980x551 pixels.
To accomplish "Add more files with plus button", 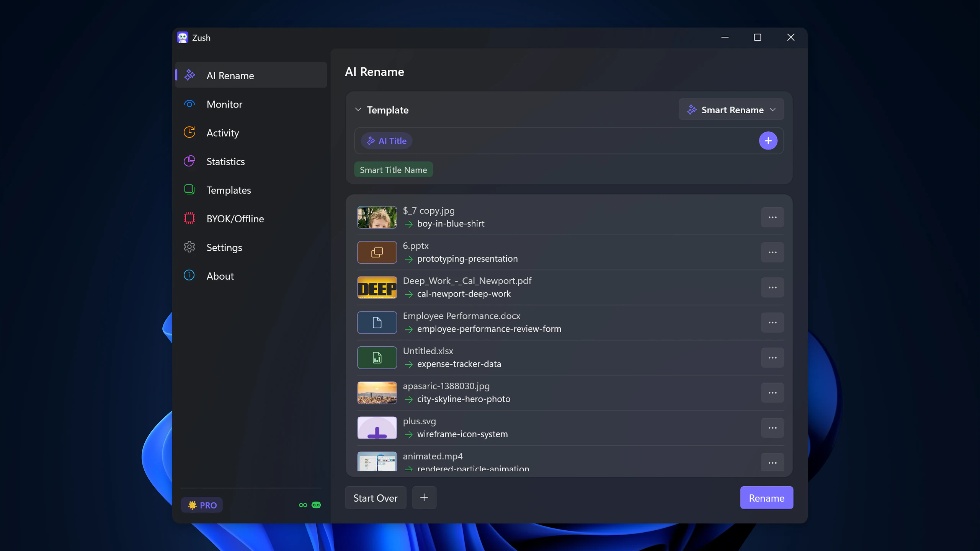I will [424, 498].
